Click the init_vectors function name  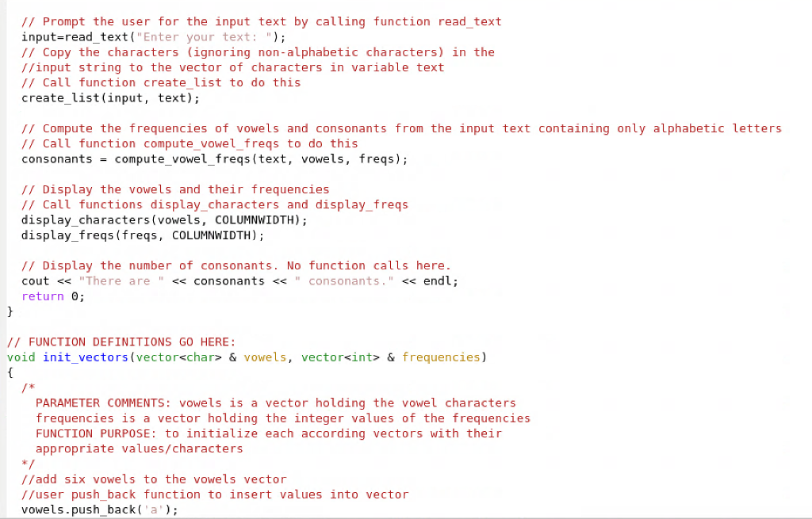point(86,357)
